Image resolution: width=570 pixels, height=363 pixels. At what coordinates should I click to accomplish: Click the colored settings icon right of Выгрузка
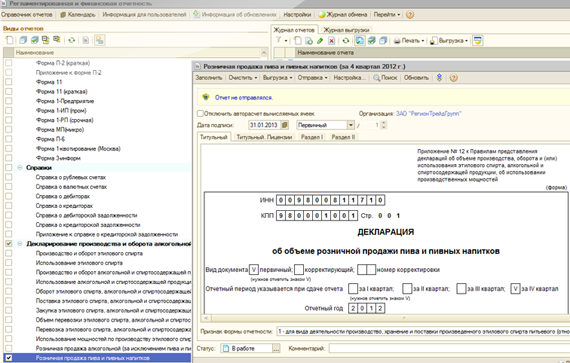point(478,40)
